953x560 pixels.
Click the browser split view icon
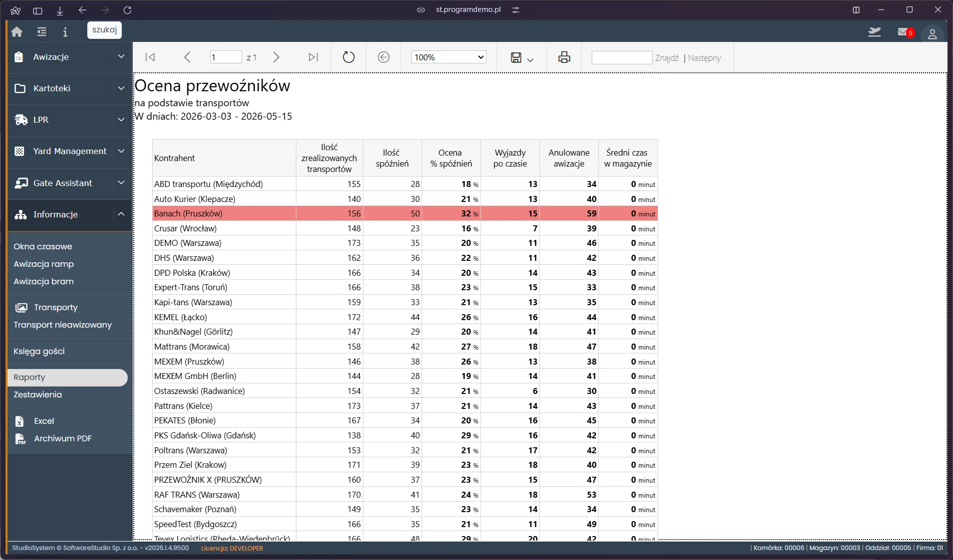coord(856,10)
